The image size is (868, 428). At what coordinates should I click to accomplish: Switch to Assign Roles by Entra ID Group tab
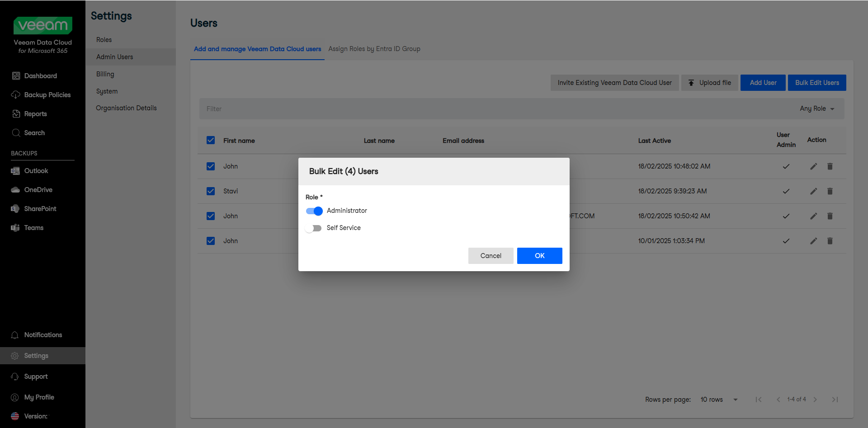pyautogui.click(x=374, y=49)
